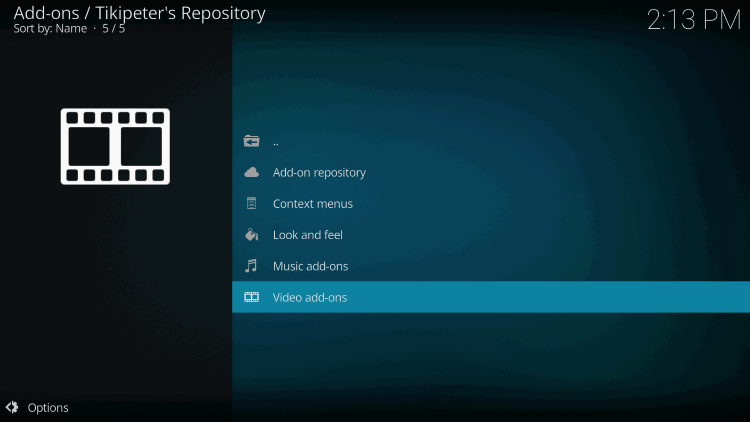
Task: Click the 2:13 PM clock
Action: (x=694, y=20)
